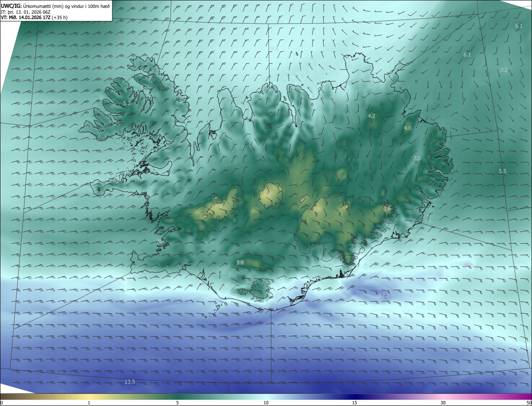Click the 'VT: Mið. 14.01.2026 17Z (+35 h)' line
The height and width of the screenshot is (406, 532).
tap(35, 18)
